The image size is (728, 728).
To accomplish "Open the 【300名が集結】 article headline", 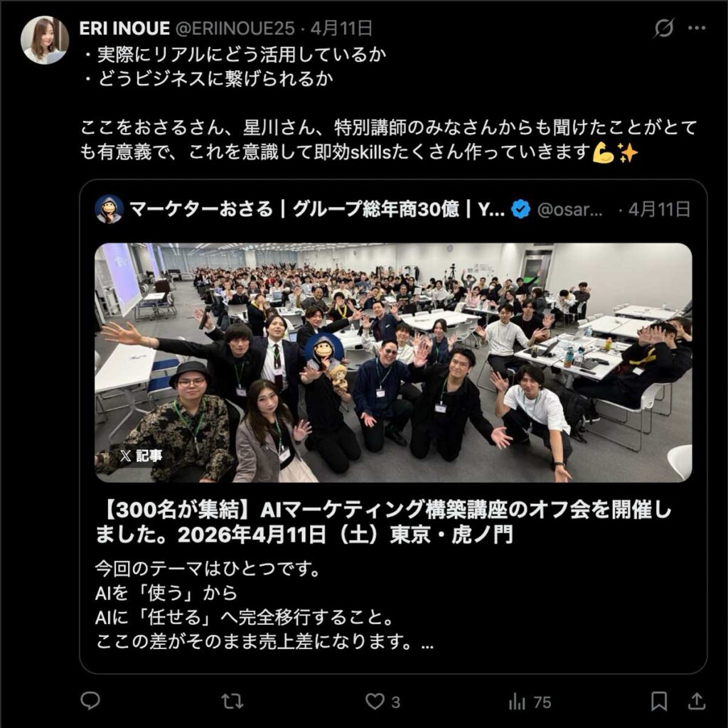I will (383, 523).
